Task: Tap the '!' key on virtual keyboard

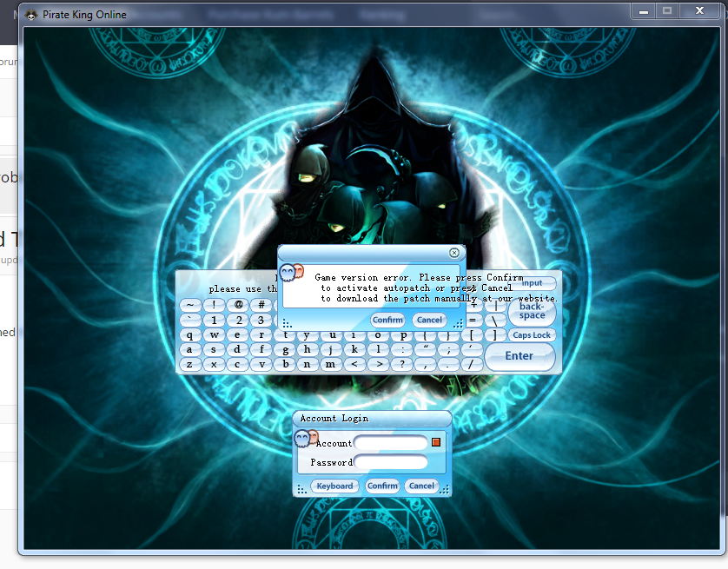Action: (214, 305)
